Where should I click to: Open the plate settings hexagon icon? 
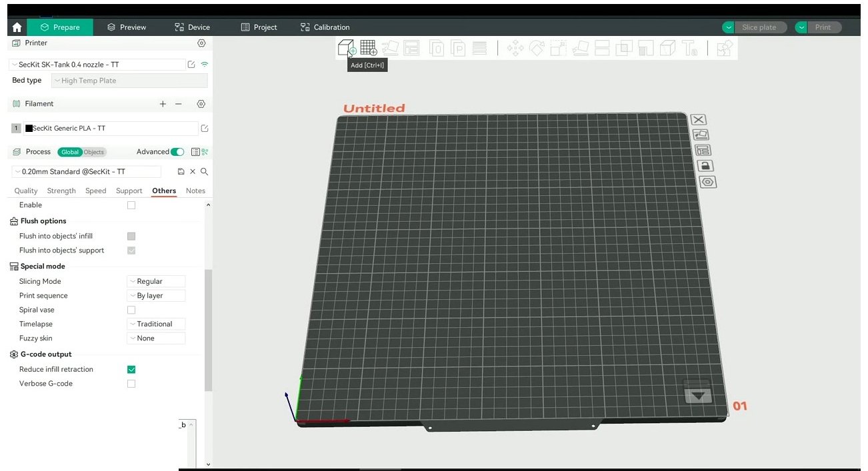point(707,182)
